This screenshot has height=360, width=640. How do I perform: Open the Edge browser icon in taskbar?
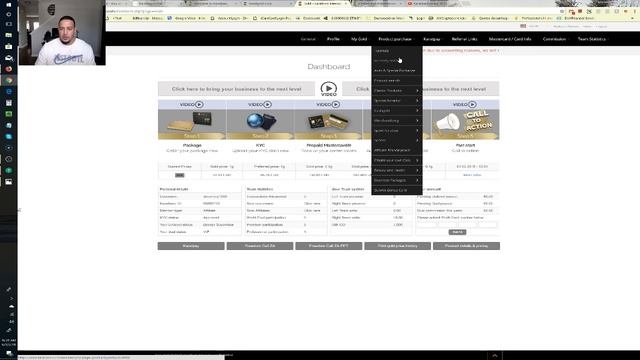tap(9, 92)
